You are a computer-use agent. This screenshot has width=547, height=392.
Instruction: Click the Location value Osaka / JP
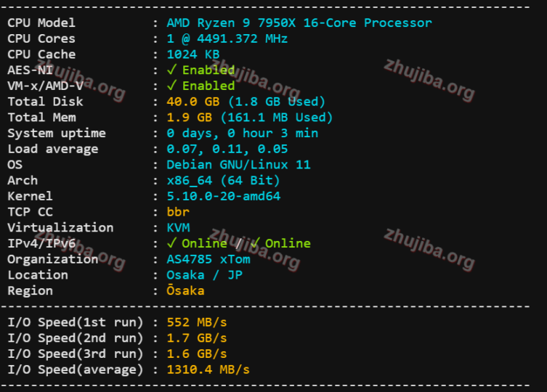point(204,275)
